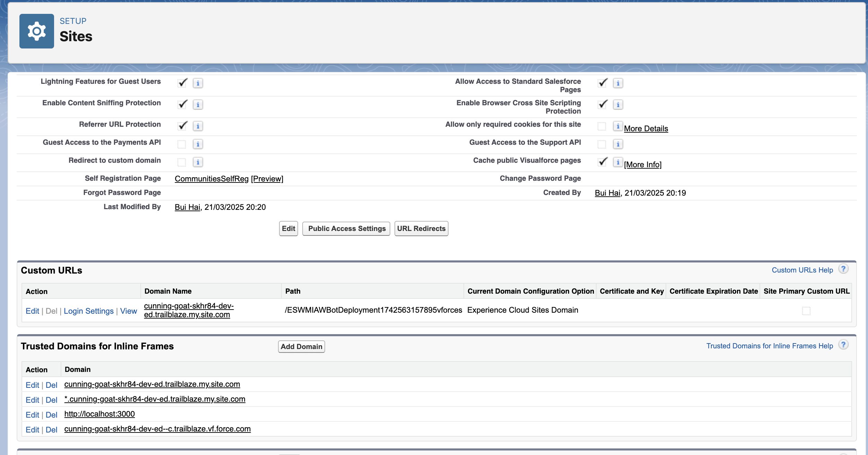Toggle Guest Access to the Support API checkbox
The height and width of the screenshot is (455, 868).
[602, 144]
